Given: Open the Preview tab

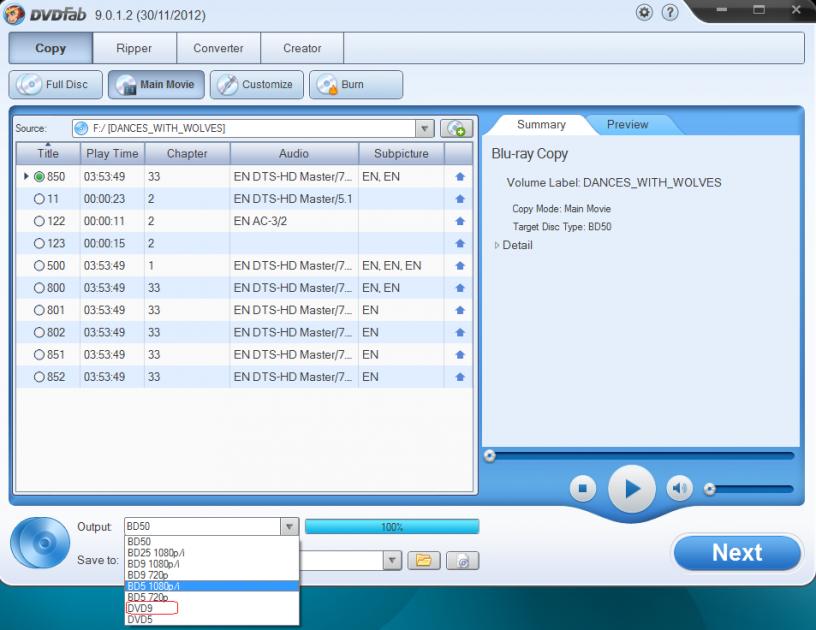Looking at the screenshot, I should (627, 125).
